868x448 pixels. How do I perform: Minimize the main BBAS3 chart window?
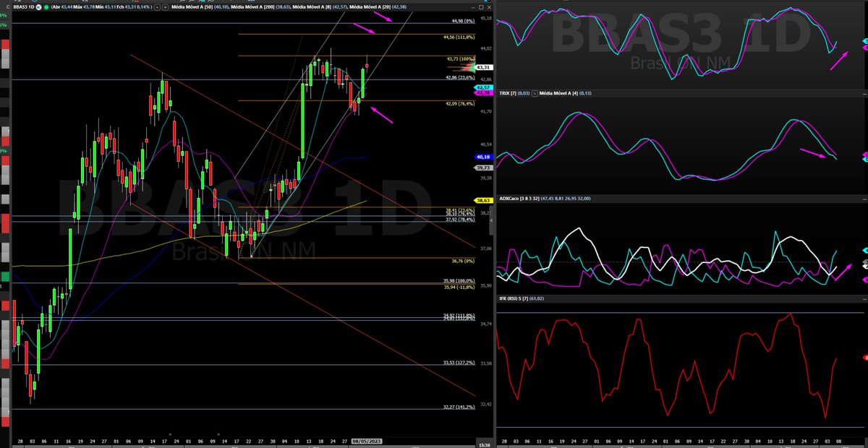pyautogui.click(x=473, y=7)
